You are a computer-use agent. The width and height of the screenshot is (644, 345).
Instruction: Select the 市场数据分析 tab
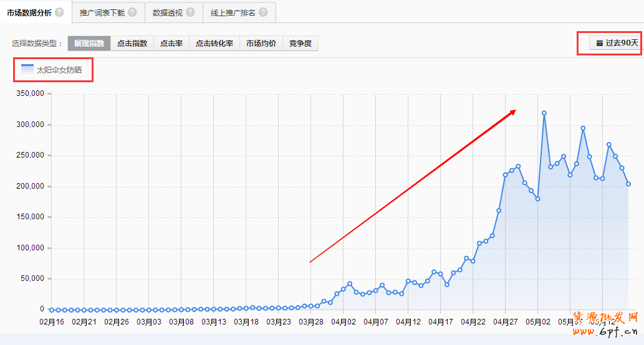(29, 12)
